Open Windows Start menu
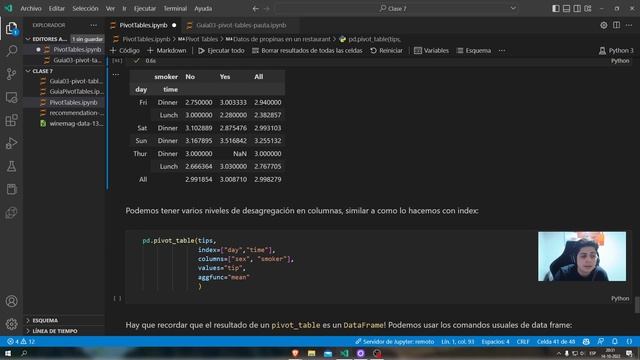Image resolution: width=640 pixels, height=360 pixels. pyautogui.click(x=8, y=353)
